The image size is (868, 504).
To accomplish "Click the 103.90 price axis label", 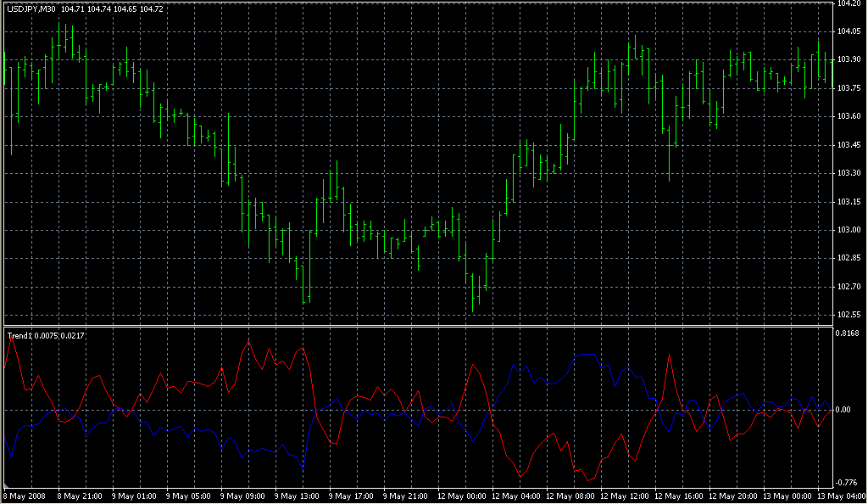I will point(849,59).
